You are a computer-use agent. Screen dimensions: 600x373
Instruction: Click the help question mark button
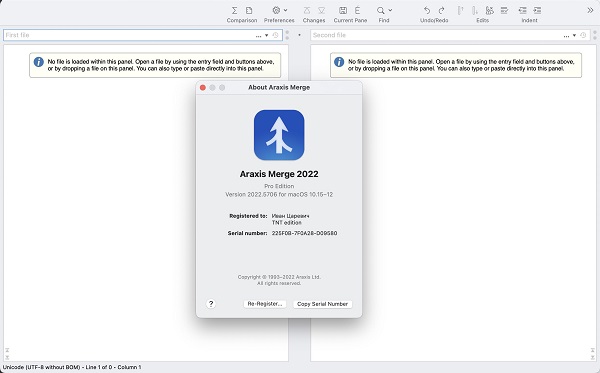[x=211, y=304]
